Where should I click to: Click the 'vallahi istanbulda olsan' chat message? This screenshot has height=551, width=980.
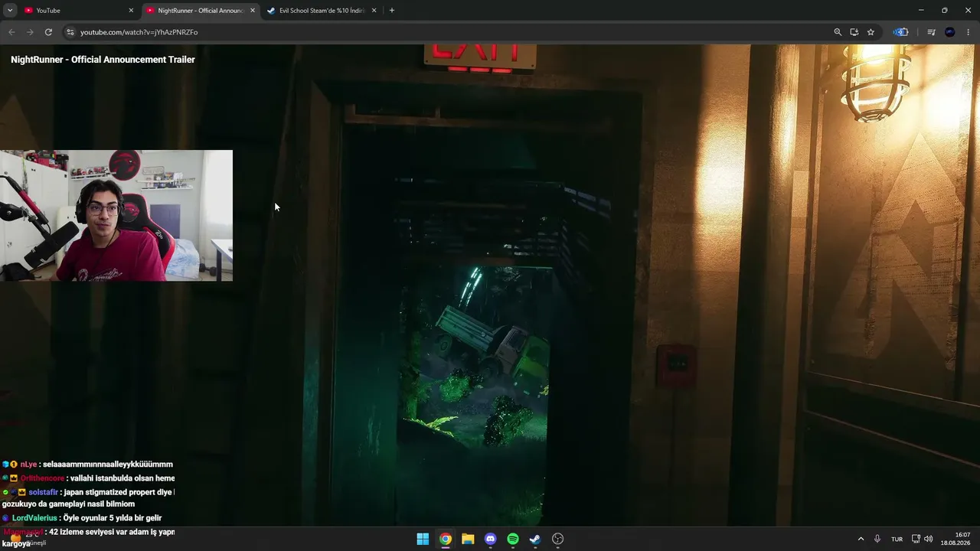(88, 478)
